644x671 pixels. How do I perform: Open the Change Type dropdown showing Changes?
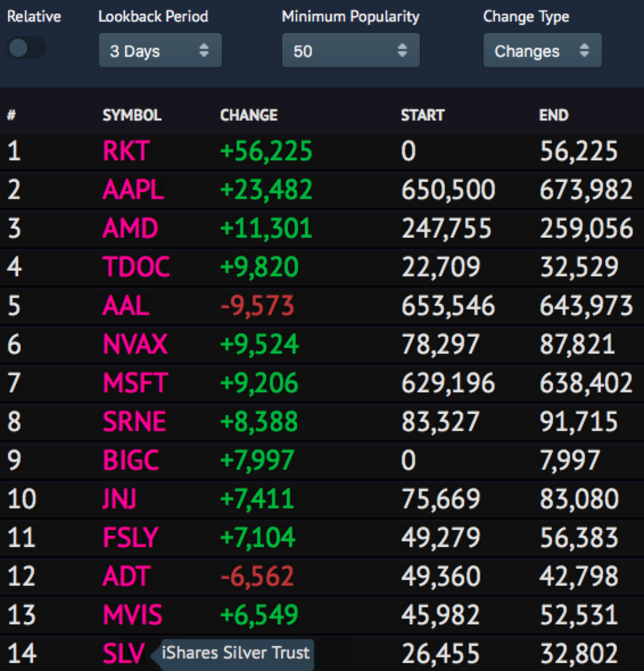542,50
